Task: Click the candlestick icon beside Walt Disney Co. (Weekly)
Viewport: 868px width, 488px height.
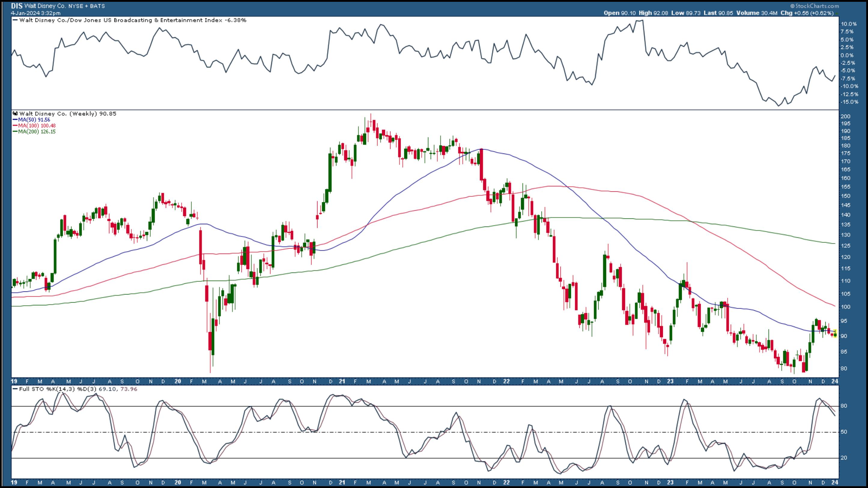Action: (16, 114)
